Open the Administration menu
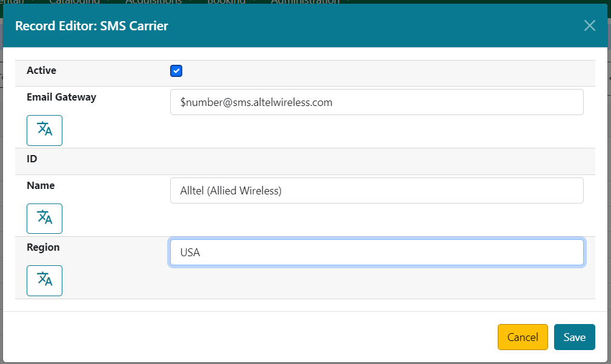Image resolution: width=611 pixels, height=364 pixels. (x=308, y=2)
